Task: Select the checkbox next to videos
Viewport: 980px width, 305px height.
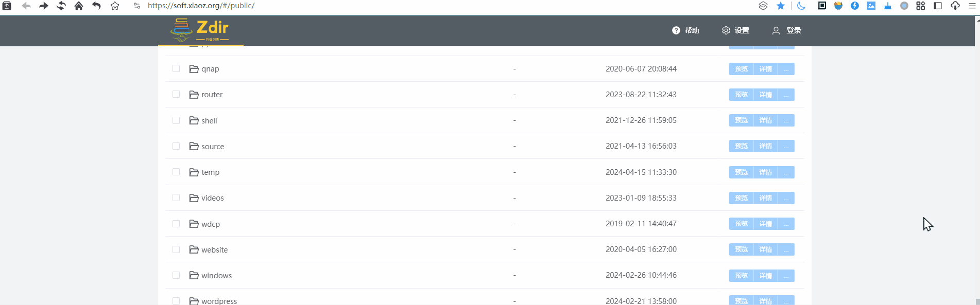Action: [x=176, y=198]
